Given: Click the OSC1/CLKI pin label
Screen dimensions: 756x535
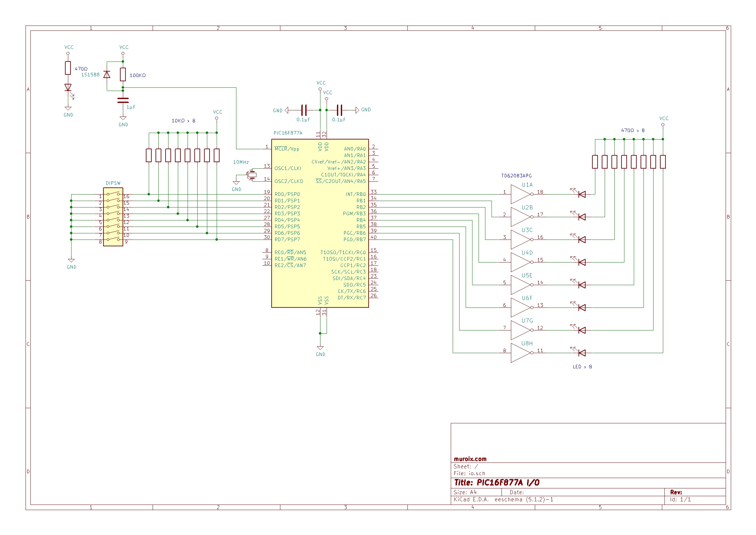Looking at the screenshot, I should point(288,168).
